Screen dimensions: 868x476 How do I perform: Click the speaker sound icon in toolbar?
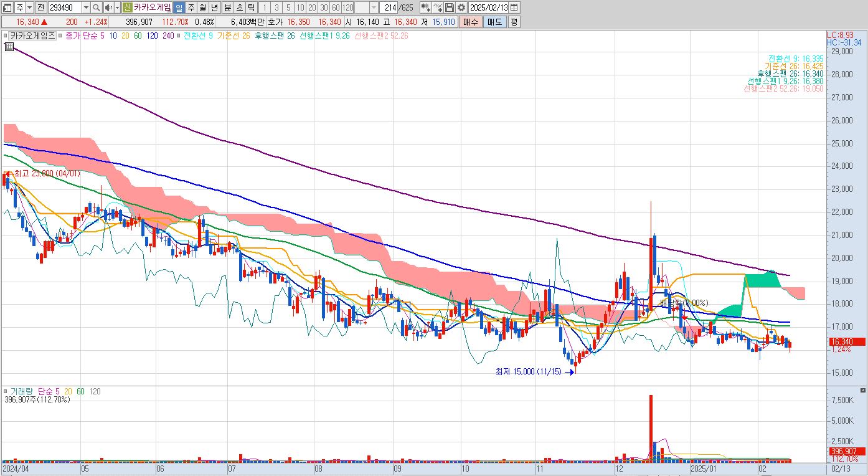pos(108,7)
